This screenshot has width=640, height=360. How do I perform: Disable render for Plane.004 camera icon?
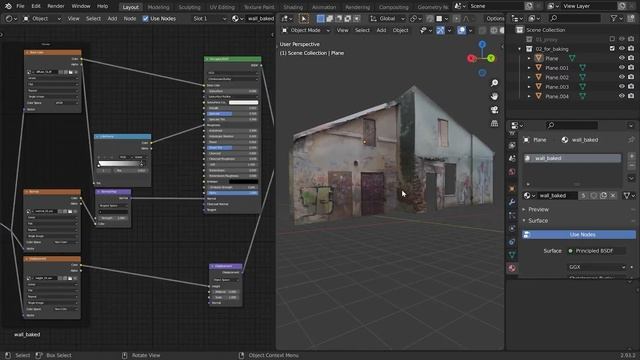click(x=631, y=96)
